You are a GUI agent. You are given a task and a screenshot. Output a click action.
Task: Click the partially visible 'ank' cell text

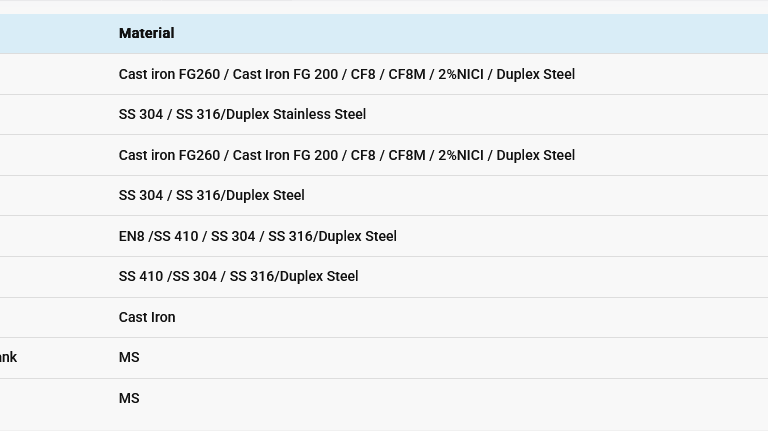click(x=8, y=358)
